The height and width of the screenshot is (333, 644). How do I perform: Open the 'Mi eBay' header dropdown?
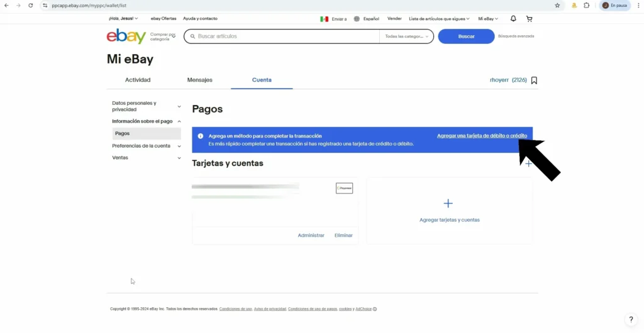click(488, 19)
